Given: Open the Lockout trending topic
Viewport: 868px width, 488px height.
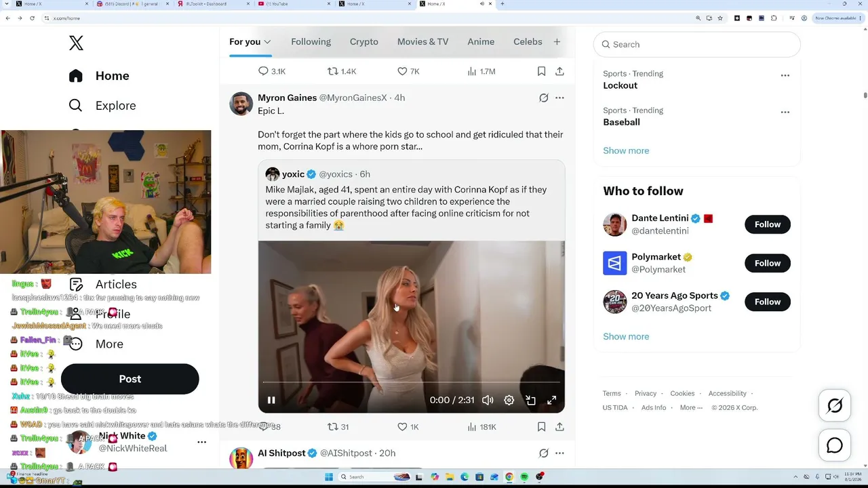Looking at the screenshot, I should coord(620,85).
